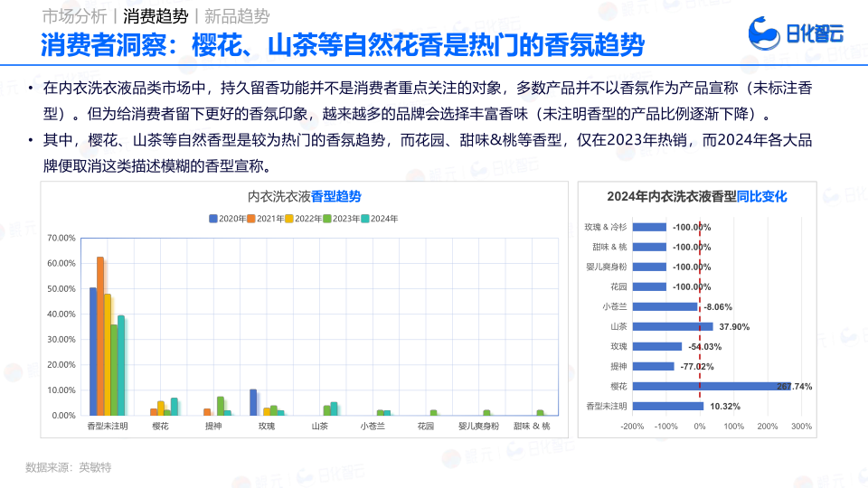Click the 甜味 & 桃 x-axis label
Image resolution: width=868 pixels, height=488 pixels.
point(532,426)
